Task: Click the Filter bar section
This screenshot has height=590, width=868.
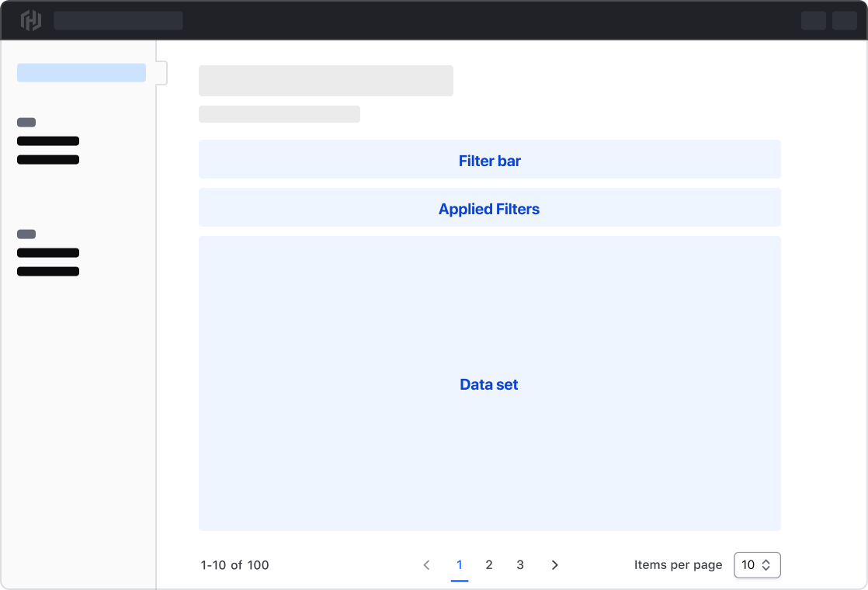Action: (x=489, y=159)
